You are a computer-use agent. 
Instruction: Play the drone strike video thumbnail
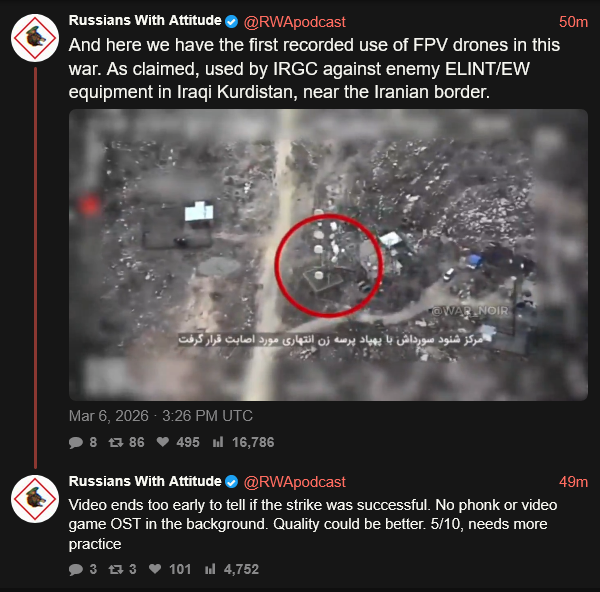328,255
